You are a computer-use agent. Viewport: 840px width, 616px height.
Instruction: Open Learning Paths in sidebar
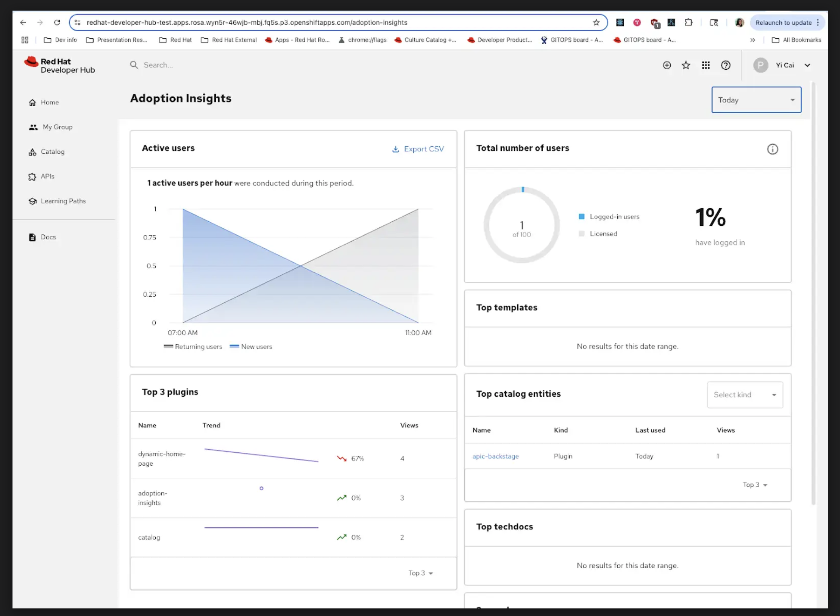click(63, 201)
